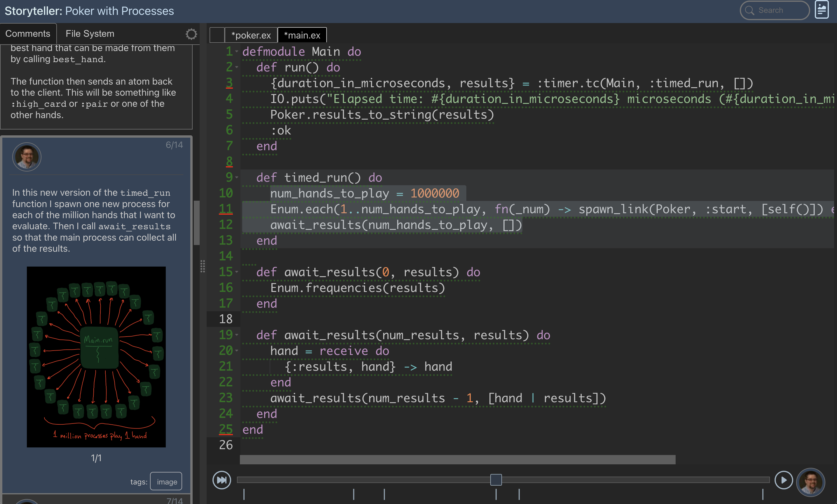Screen dimensions: 837x504
Task: Click the 'Storyteller: Poker with Processes' title
Action: 89,11
